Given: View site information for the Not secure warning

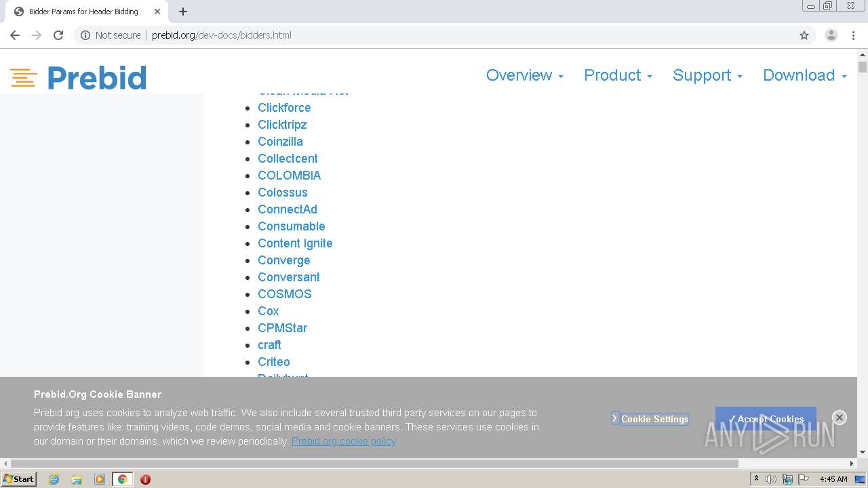Looking at the screenshot, I should coord(111,35).
